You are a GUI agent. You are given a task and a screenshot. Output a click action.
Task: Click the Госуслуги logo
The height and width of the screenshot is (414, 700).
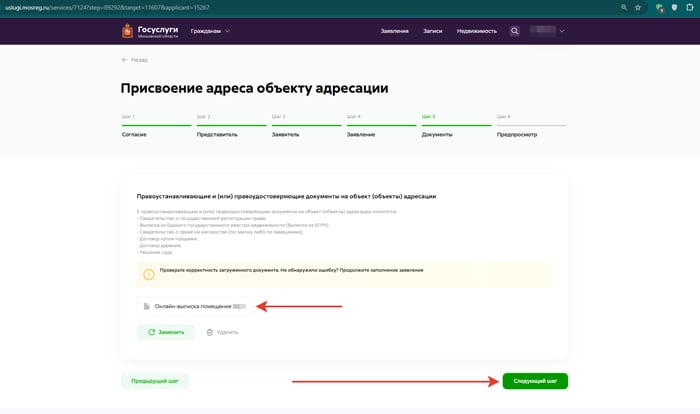tap(150, 31)
